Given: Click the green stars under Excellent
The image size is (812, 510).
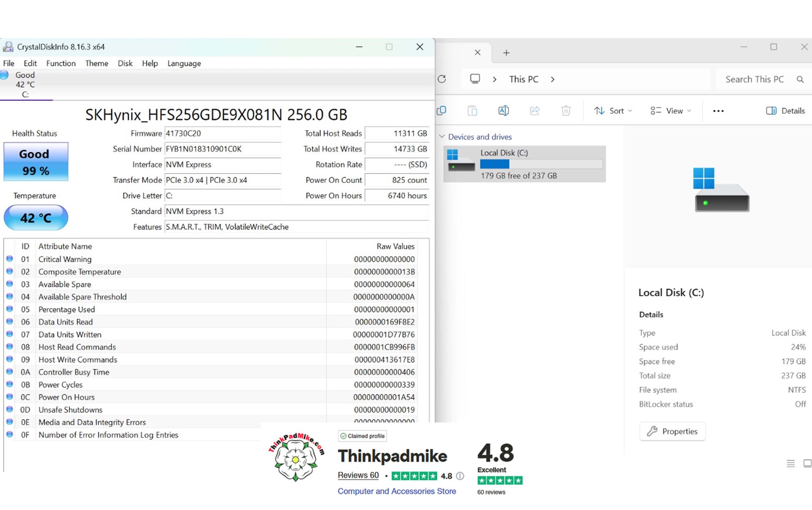Looking at the screenshot, I should point(500,480).
